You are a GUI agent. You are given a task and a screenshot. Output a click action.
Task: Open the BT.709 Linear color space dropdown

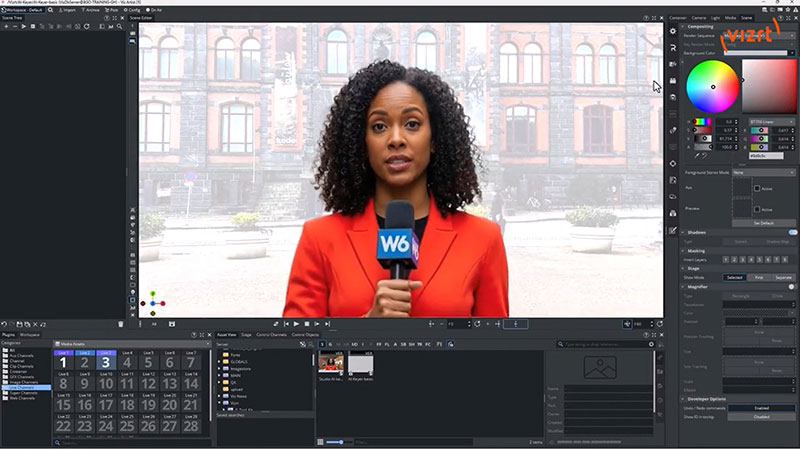click(x=772, y=122)
